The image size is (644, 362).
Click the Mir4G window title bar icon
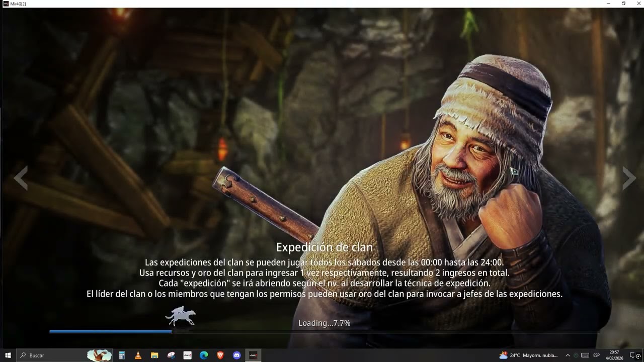6,4
